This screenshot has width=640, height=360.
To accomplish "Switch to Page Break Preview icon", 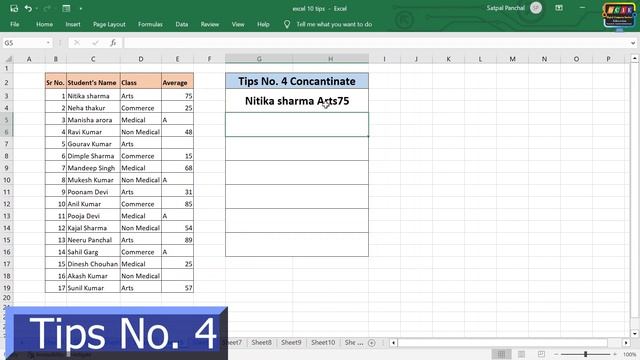I will [541, 354].
